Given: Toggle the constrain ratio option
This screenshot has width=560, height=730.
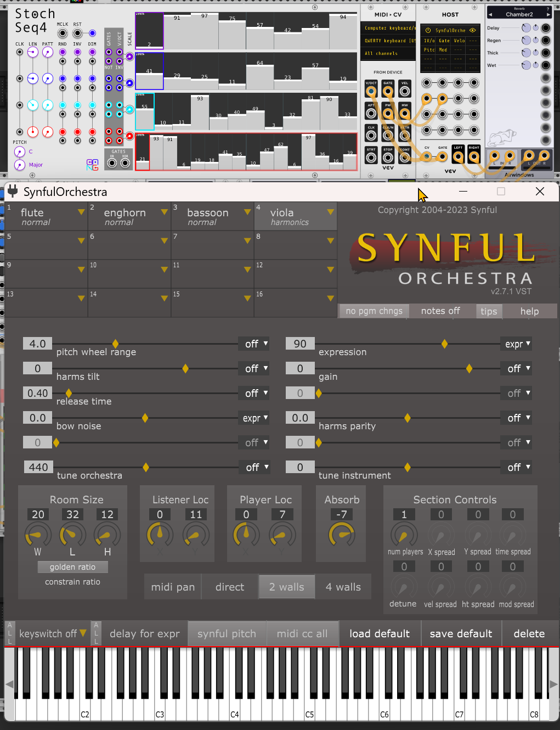Looking at the screenshot, I should [72, 582].
